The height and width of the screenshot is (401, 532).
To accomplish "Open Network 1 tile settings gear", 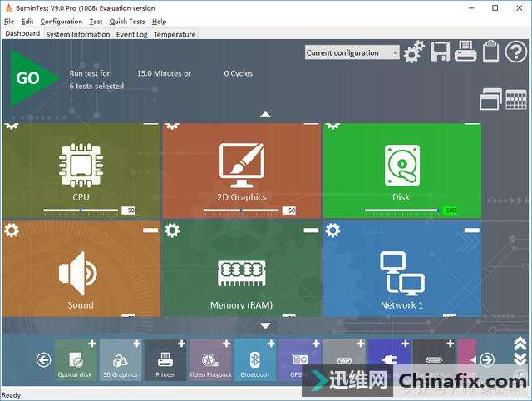I will 332,230.
